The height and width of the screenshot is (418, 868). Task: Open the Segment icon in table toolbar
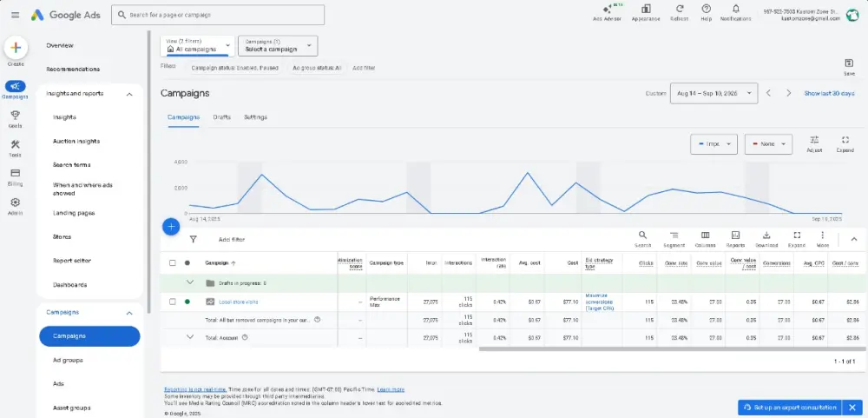pyautogui.click(x=673, y=236)
